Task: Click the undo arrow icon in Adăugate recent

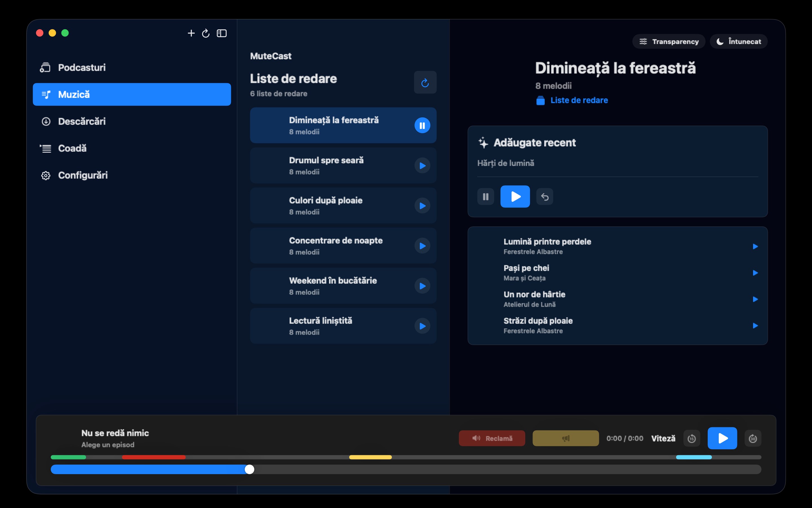Action: tap(545, 196)
